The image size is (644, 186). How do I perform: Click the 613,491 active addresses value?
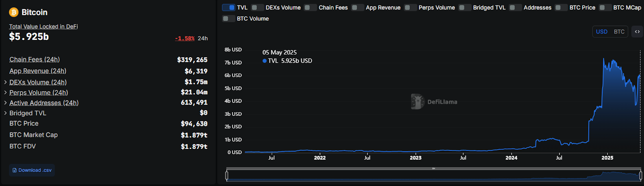(x=194, y=102)
